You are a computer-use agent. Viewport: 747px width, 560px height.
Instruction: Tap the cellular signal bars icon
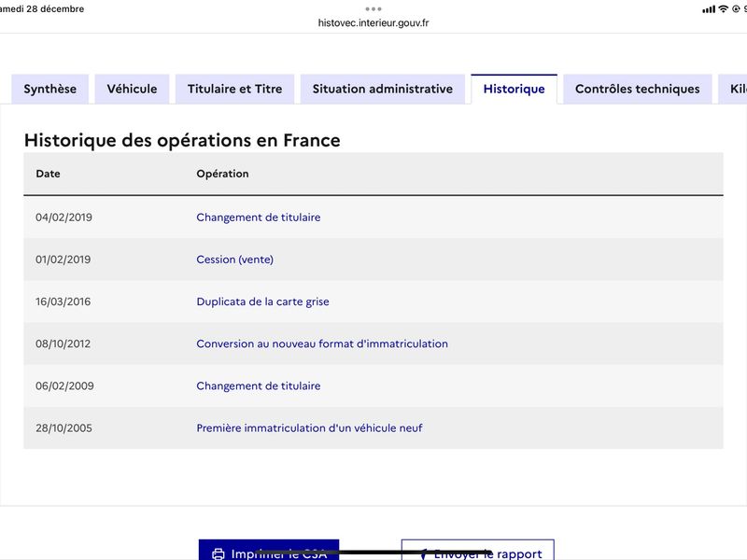coord(709,9)
